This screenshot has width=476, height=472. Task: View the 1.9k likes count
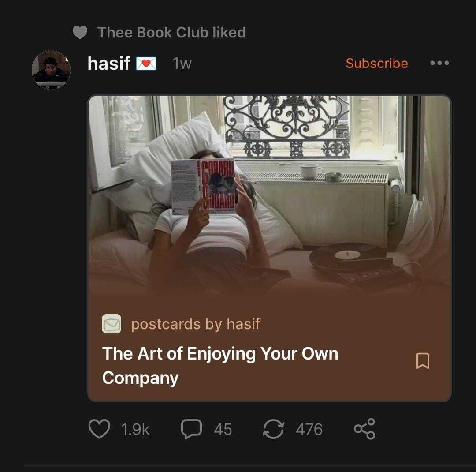click(x=135, y=429)
